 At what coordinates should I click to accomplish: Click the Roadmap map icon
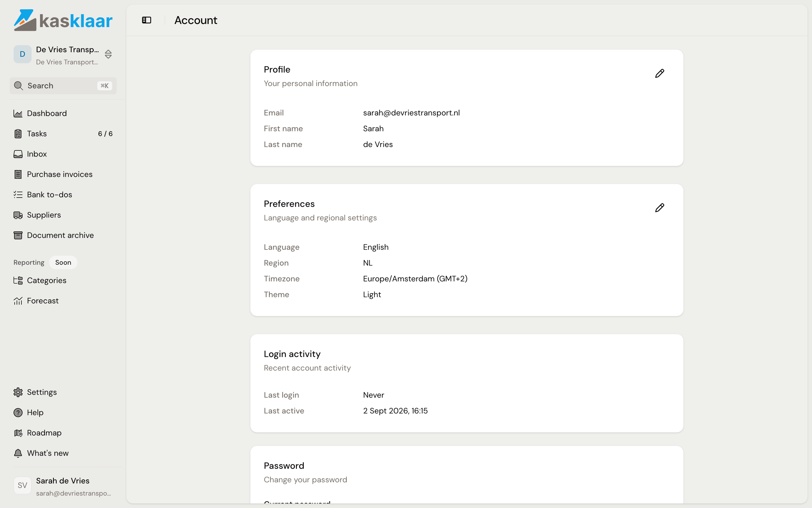(x=18, y=433)
